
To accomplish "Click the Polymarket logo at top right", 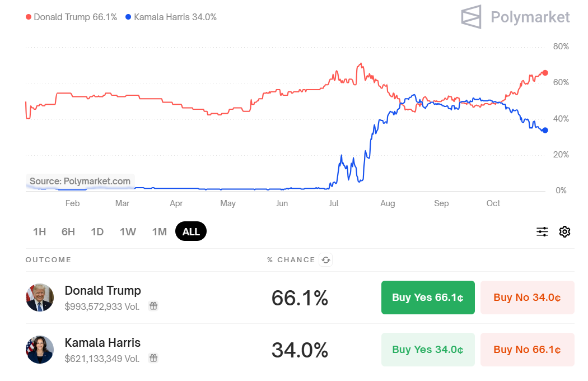I will (515, 17).
